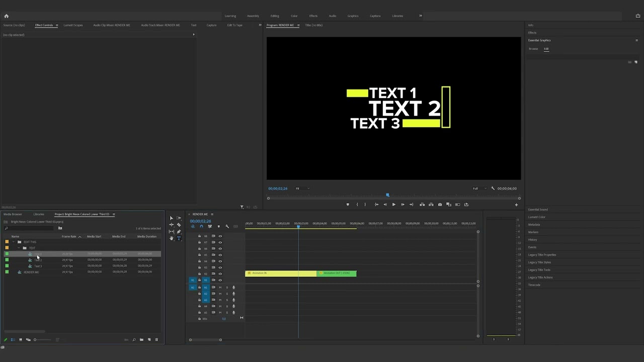Open the Lumetri Scopes tab
The height and width of the screenshot is (362, 644).
pos(73,25)
